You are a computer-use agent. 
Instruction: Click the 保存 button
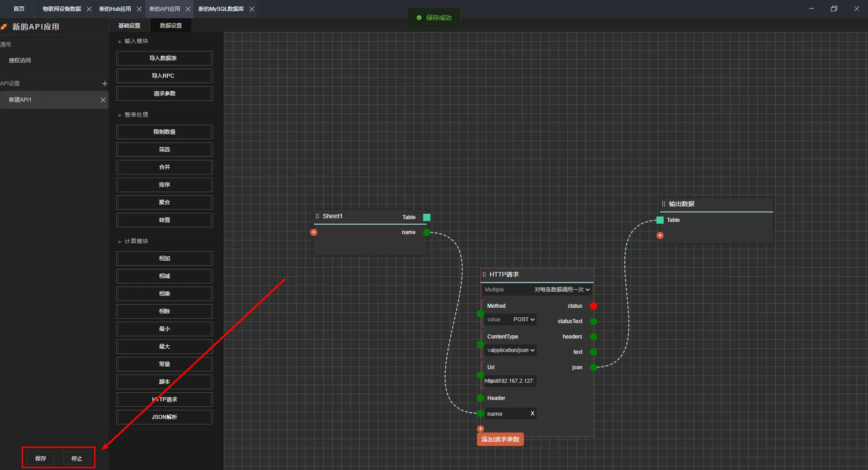coord(41,458)
